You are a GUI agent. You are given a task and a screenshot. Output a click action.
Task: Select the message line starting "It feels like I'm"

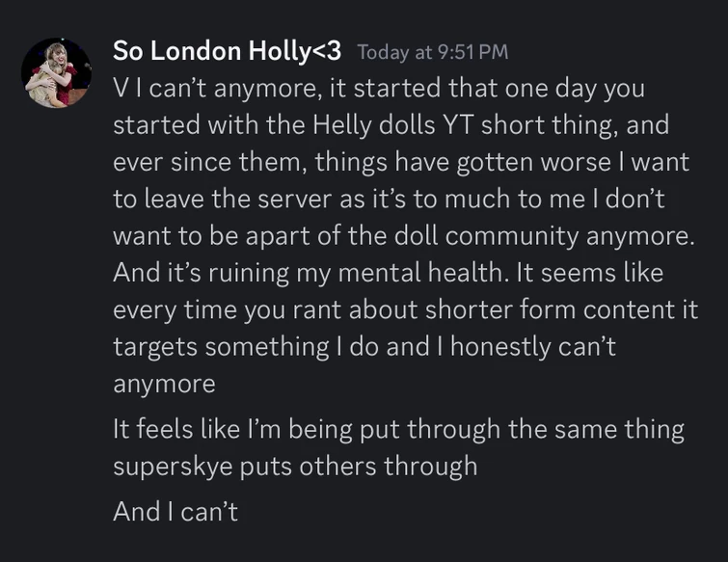[x=398, y=429]
